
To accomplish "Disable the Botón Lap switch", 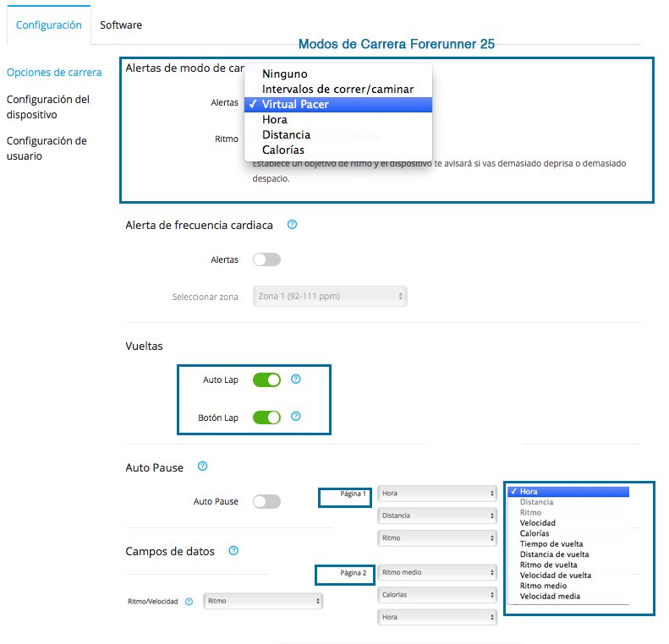I will [x=266, y=418].
